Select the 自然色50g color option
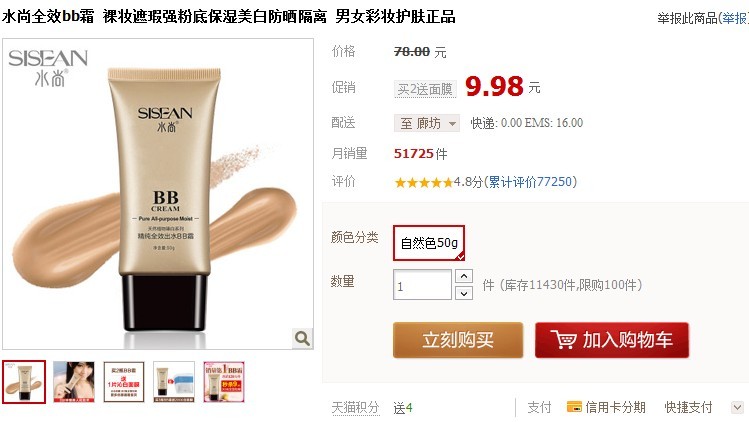The width and height of the screenshot is (749, 422). [429, 243]
